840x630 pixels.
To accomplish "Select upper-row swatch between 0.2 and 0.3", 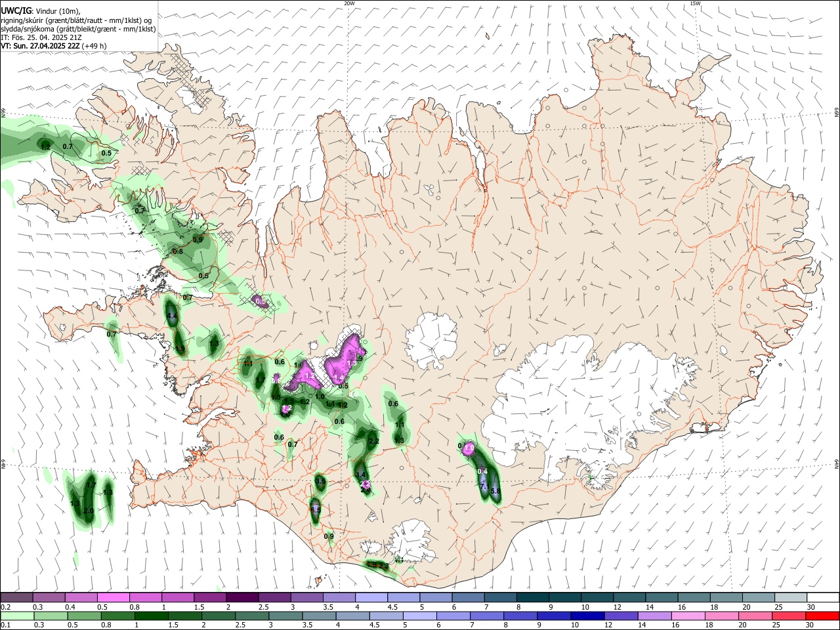I will pyautogui.click(x=16, y=598).
